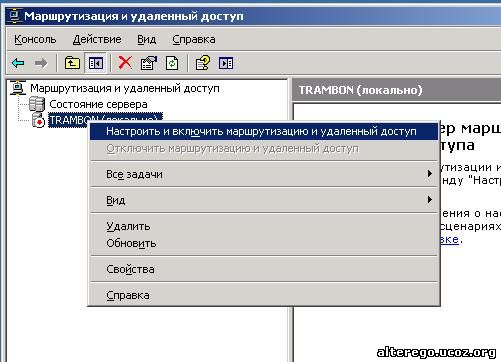Click the red X Delete icon
The height and width of the screenshot is (362, 501).
click(125, 63)
